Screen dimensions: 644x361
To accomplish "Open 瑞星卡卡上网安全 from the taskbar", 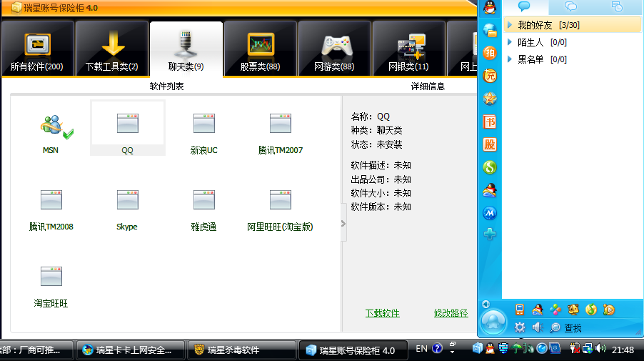I will click(x=131, y=350).
